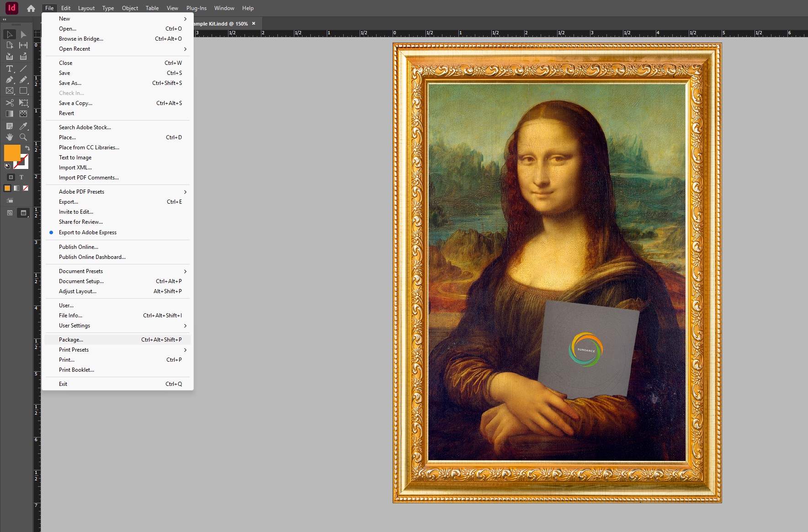Click the Home icon in top bar
Image resolution: width=808 pixels, height=532 pixels.
pyautogui.click(x=31, y=8)
